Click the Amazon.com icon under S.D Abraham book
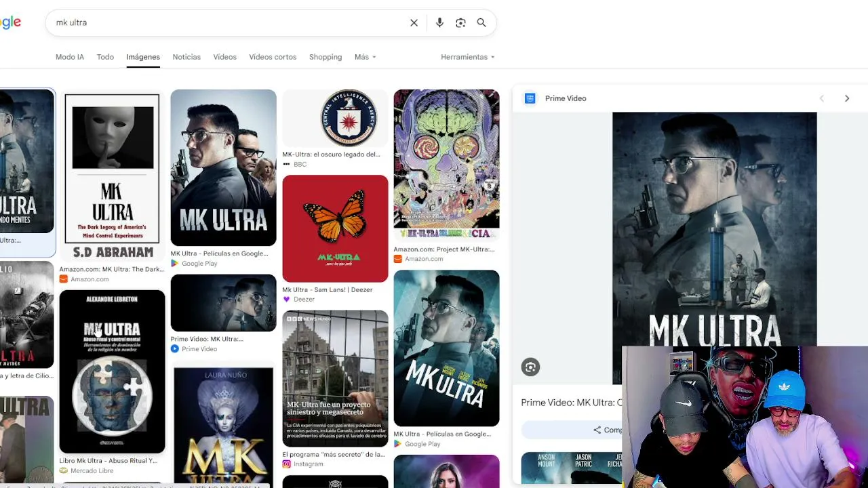This screenshot has width=868, height=488. click(63, 279)
